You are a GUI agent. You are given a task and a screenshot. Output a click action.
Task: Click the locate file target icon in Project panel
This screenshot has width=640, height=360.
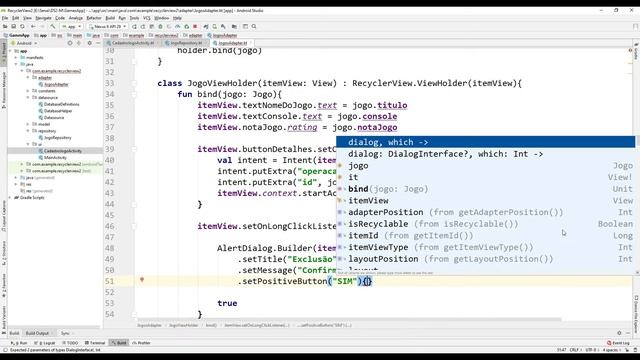[x=70, y=43]
